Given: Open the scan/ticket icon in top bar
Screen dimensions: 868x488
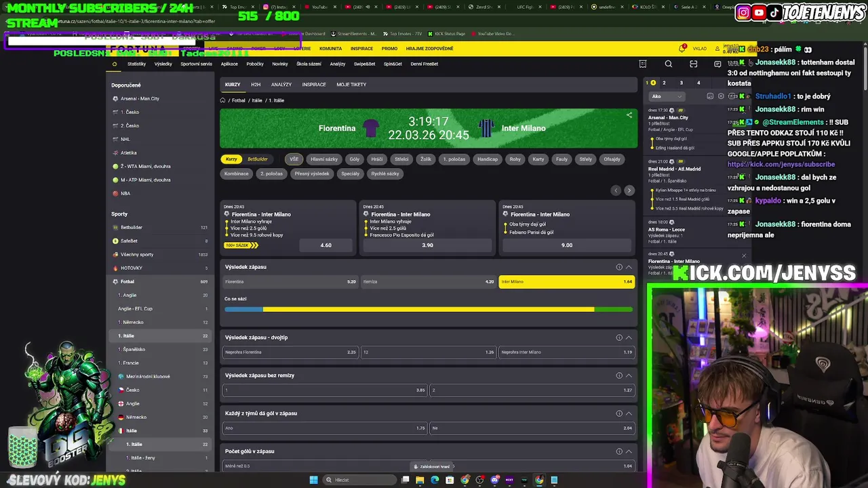Looking at the screenshot, I should [693, 64].
